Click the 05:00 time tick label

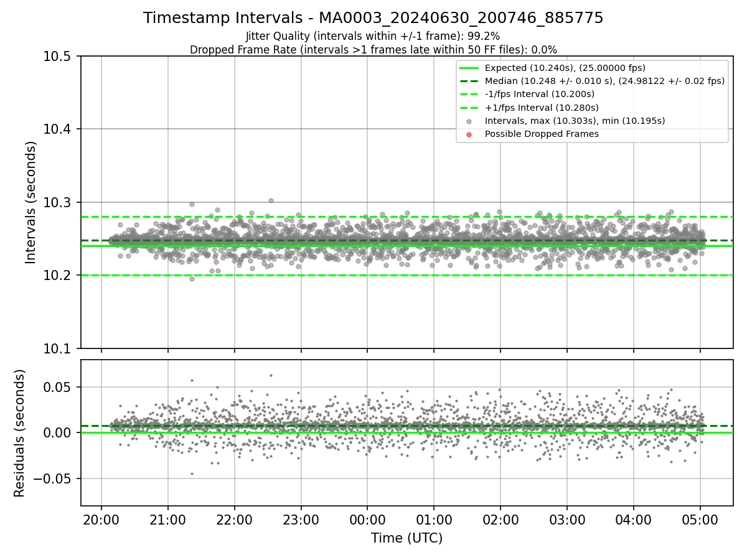coord(700,520)
